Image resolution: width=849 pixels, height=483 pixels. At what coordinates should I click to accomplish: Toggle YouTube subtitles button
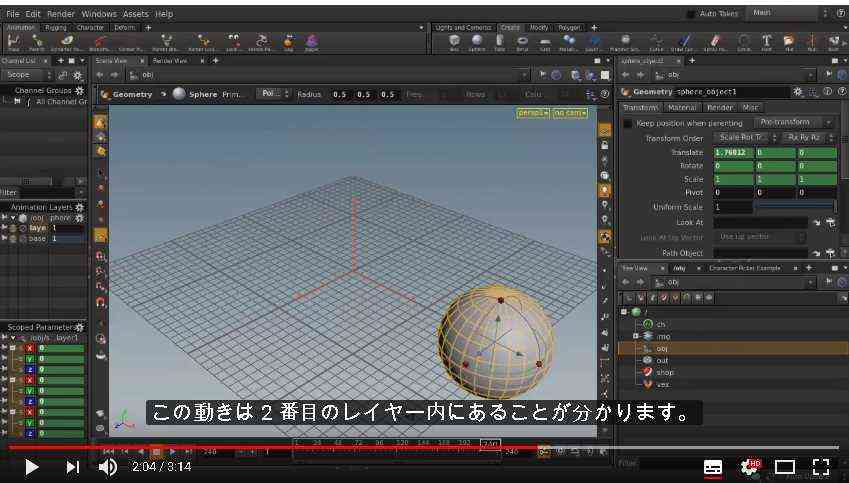click(x=713, y=467)
